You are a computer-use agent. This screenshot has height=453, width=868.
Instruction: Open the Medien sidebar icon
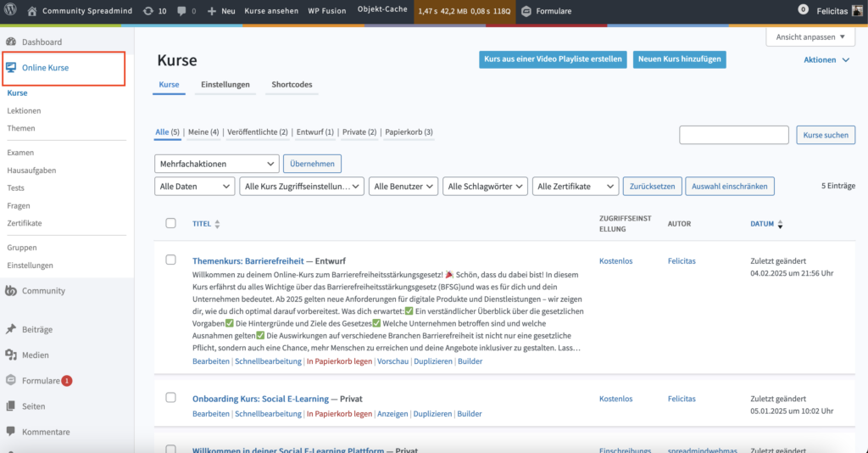(12, 355)
